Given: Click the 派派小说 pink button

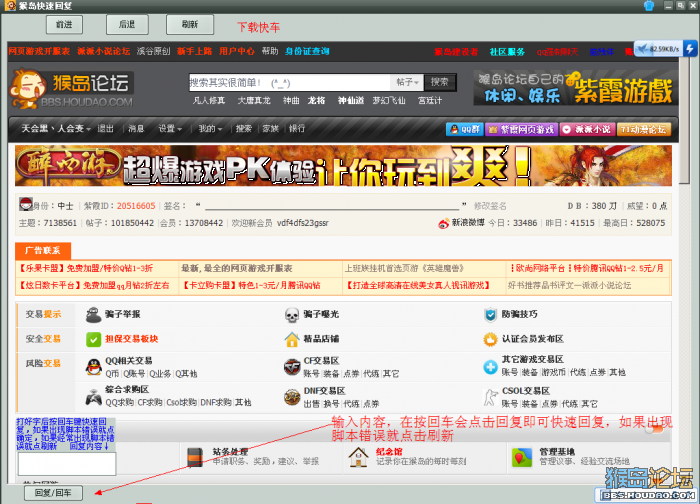Looking at the screenshot, I should pos(587,129).
